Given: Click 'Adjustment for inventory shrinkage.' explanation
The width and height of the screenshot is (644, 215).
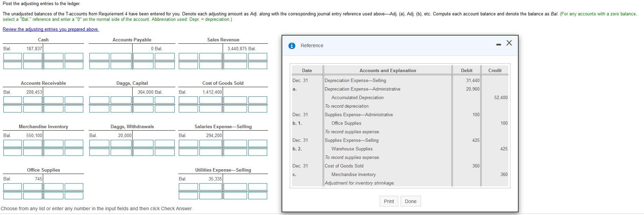Looking at the screenshot, I should (360, 183).
